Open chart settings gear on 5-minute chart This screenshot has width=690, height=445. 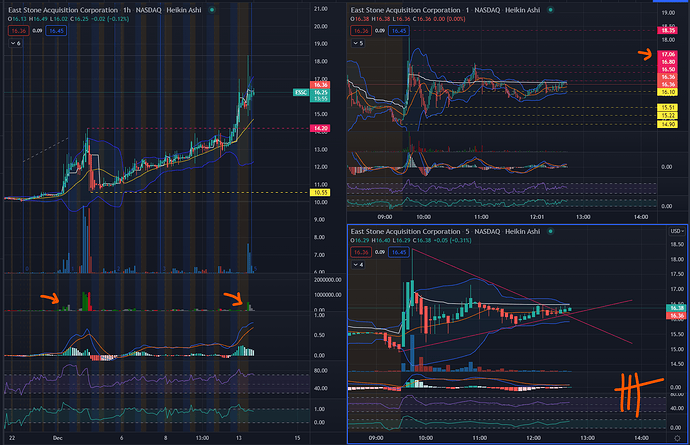point(677,438)
